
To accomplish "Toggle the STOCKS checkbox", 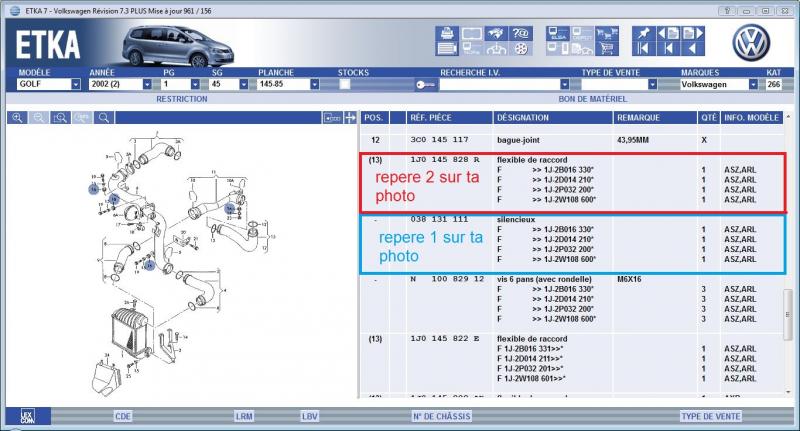I will (x=345, y=84).
